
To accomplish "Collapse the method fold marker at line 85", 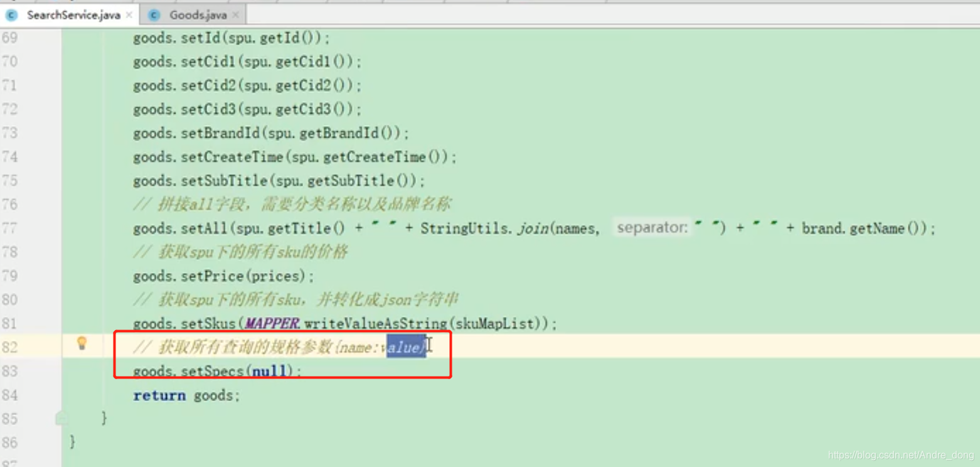I will coord(61,418).
